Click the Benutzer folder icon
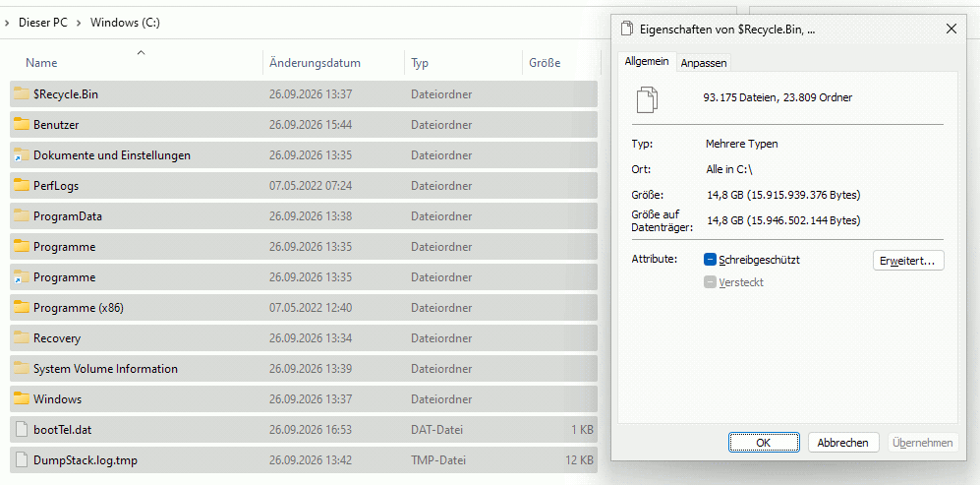 click(22, 125)
